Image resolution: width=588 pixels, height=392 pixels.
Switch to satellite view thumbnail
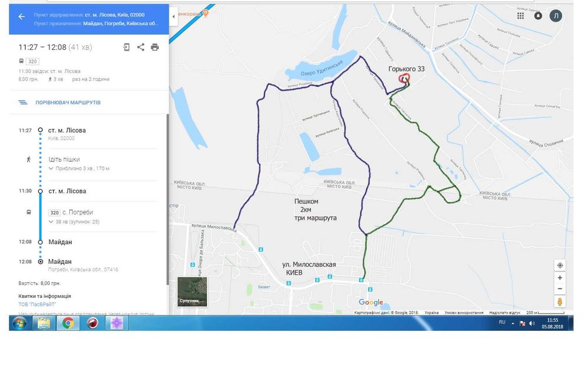[192, 292]
